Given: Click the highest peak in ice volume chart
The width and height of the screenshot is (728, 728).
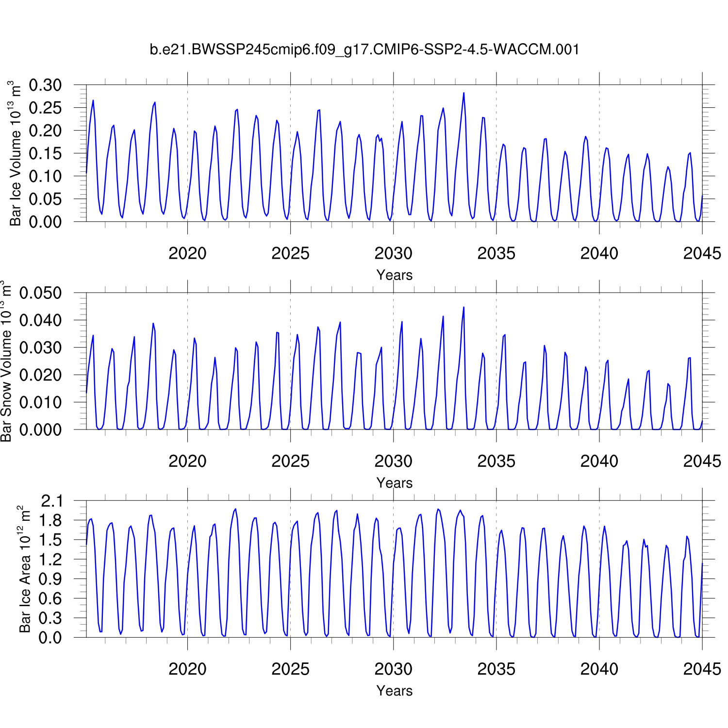Looking at the screenshot, I should (463, 93).
